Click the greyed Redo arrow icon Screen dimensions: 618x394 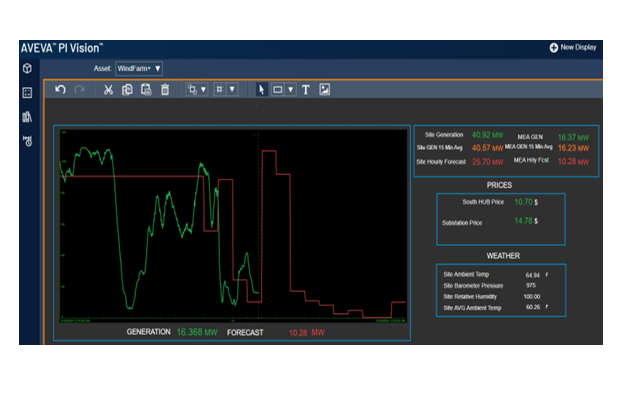pos(80,89)
